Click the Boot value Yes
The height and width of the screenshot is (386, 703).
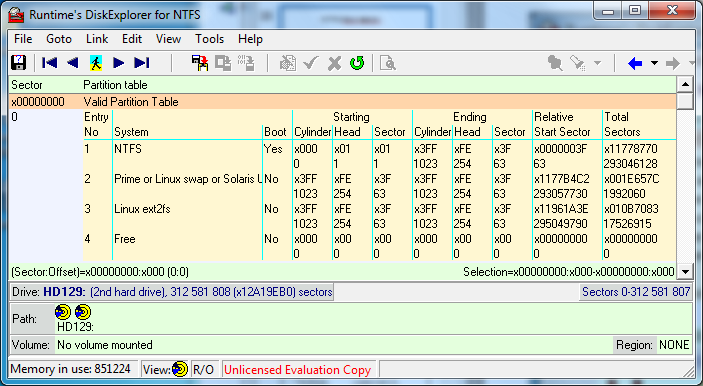point(273,149)
